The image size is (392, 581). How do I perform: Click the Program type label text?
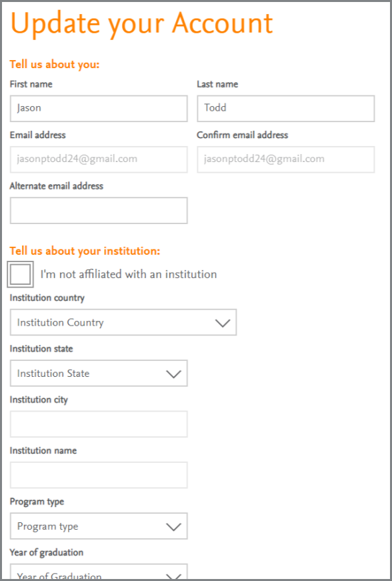click(x=37, y=502)
